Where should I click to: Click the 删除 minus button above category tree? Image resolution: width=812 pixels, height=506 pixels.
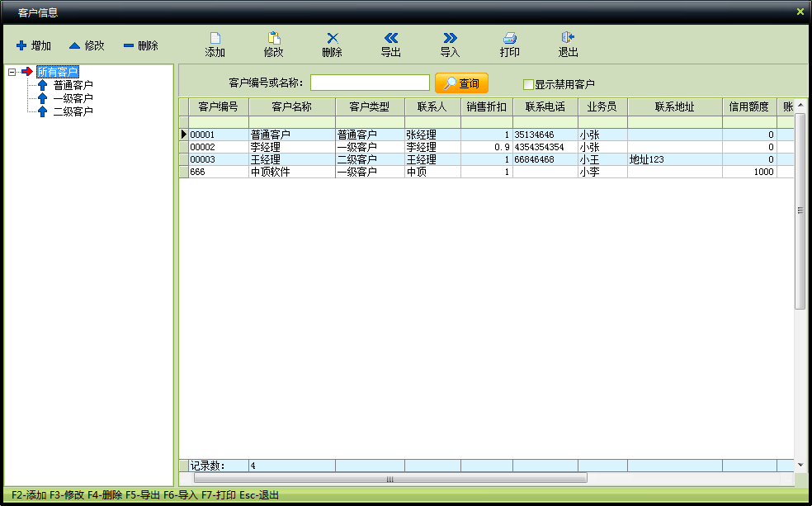(140, 45)
